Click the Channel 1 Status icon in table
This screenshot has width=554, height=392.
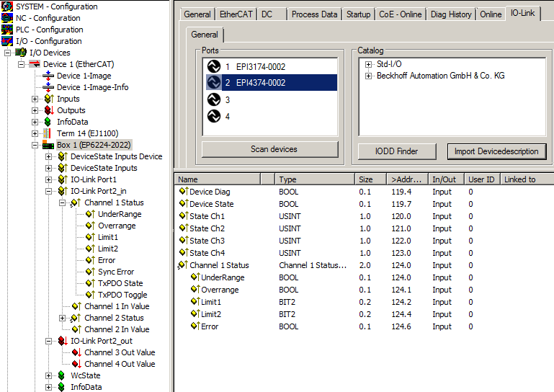coord(183,264)
